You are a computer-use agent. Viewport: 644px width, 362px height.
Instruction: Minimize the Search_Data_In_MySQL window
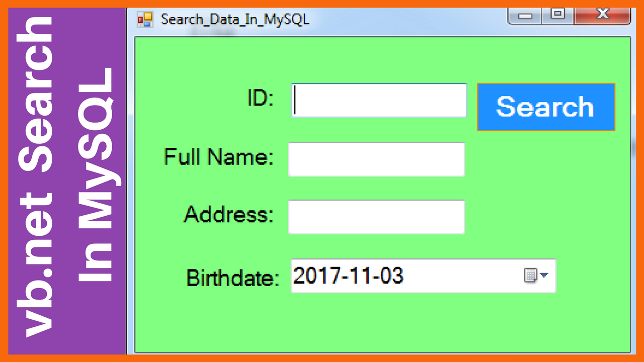525,16
